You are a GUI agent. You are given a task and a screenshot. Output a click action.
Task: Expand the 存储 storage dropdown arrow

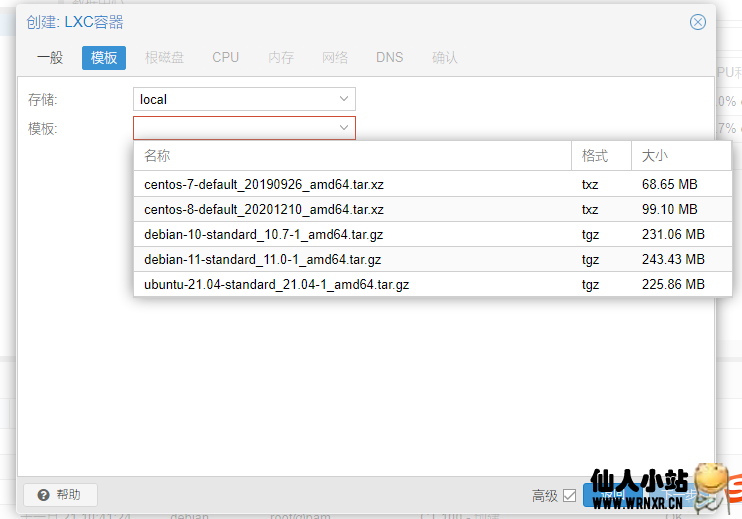pyautogui.click(x=344, y=99)
